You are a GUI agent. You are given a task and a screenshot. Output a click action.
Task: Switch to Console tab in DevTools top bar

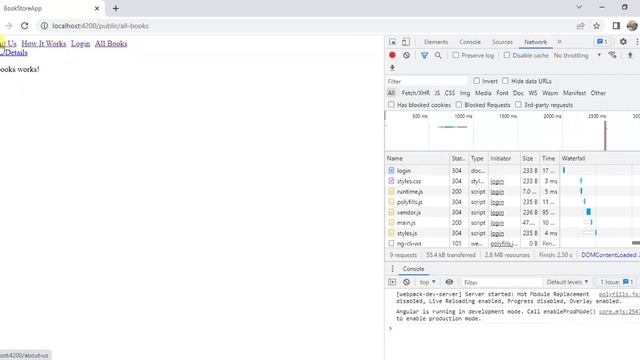(470, 42)
